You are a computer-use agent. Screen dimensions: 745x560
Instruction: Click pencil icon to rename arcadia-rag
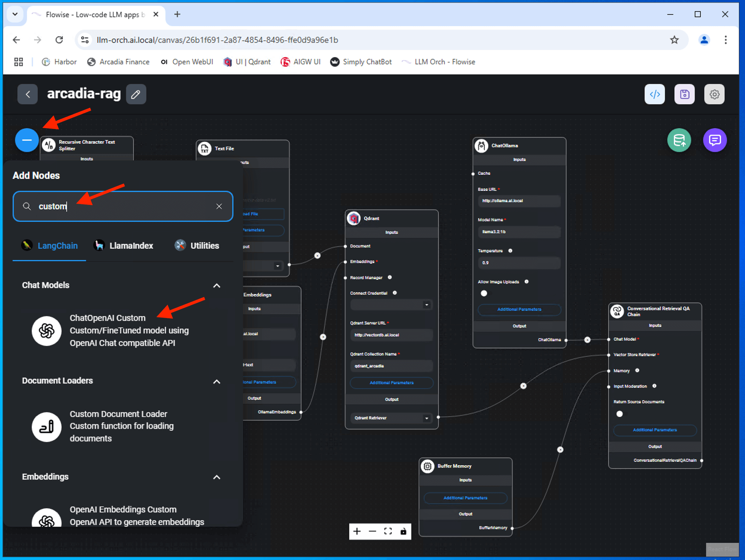click(136, 94)
